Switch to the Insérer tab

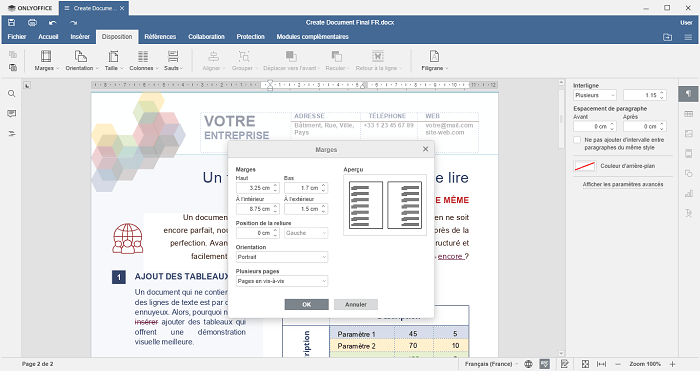[80, 37]
